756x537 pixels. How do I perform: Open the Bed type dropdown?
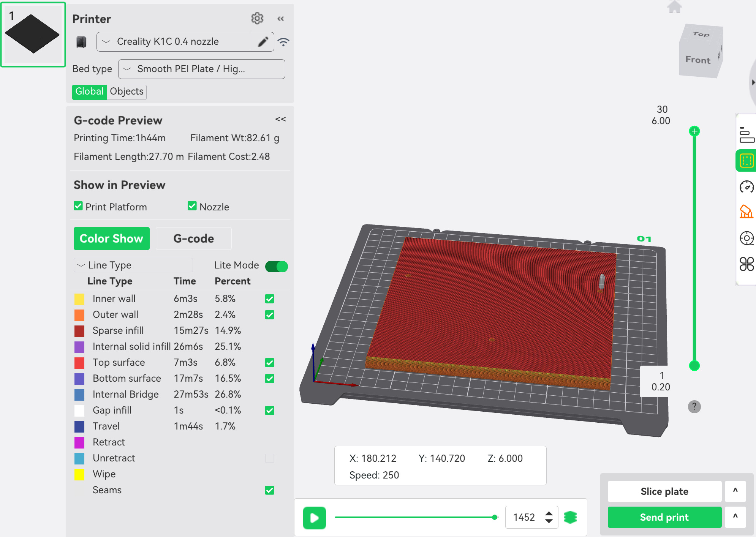click(201, 69)
